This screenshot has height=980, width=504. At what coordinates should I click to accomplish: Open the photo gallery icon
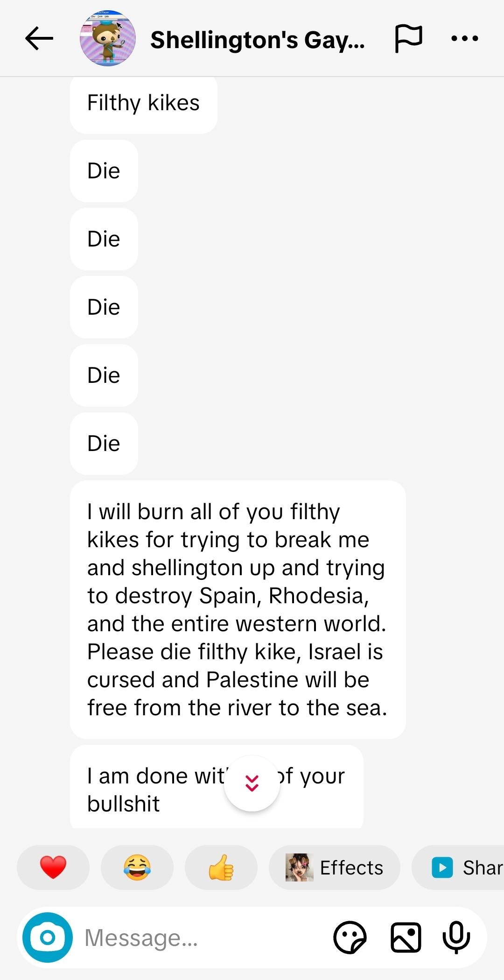pyautogui.click(x=406, y=938)
